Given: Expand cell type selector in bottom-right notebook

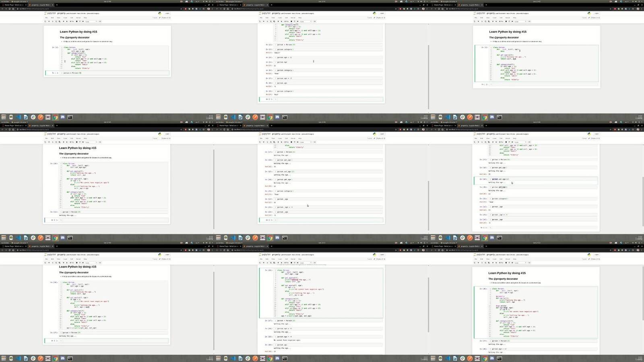Looking at the screenshot, I should coord(520,263).
